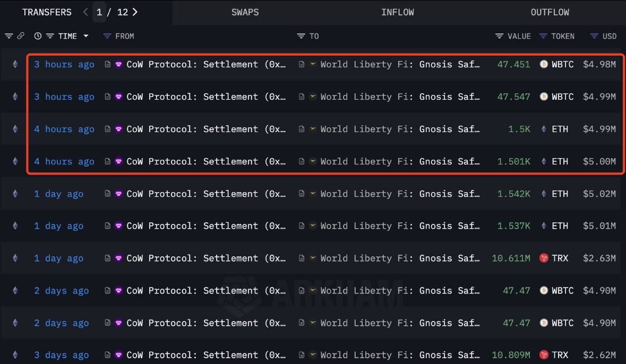Screen dimensions: 626x364
Task: Open the '2 days ago' timestamp of first 47.47 WBTC
Action: pyautogui.click(x=62, y=291)
